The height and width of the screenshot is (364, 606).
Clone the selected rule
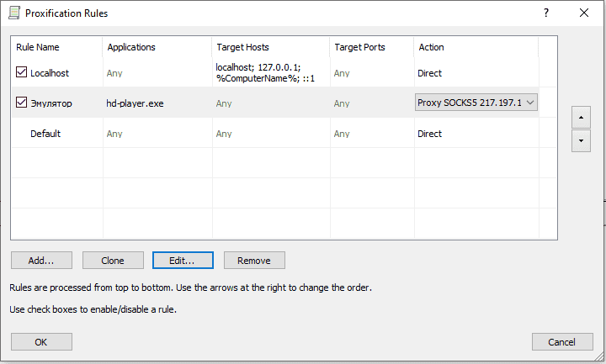(113, 261)
